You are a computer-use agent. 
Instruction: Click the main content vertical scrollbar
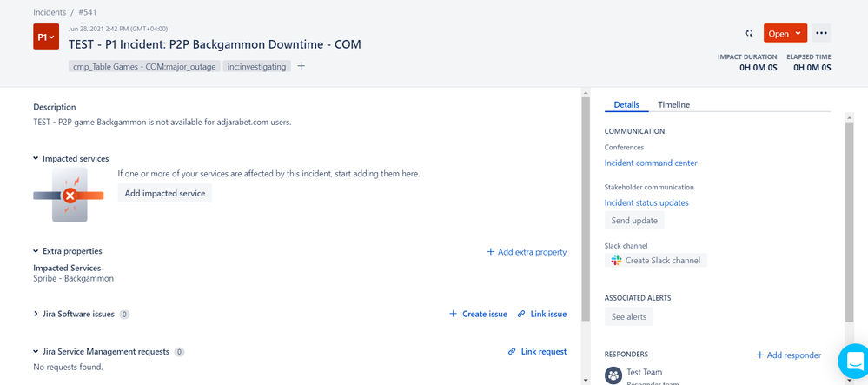(x=586, y=211)
